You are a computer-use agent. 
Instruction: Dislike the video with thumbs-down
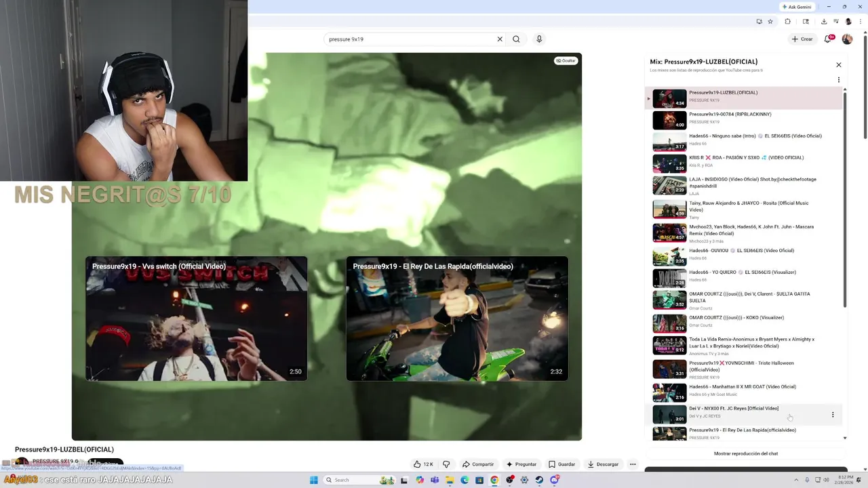pyautogui.click(x=446, y=464)
